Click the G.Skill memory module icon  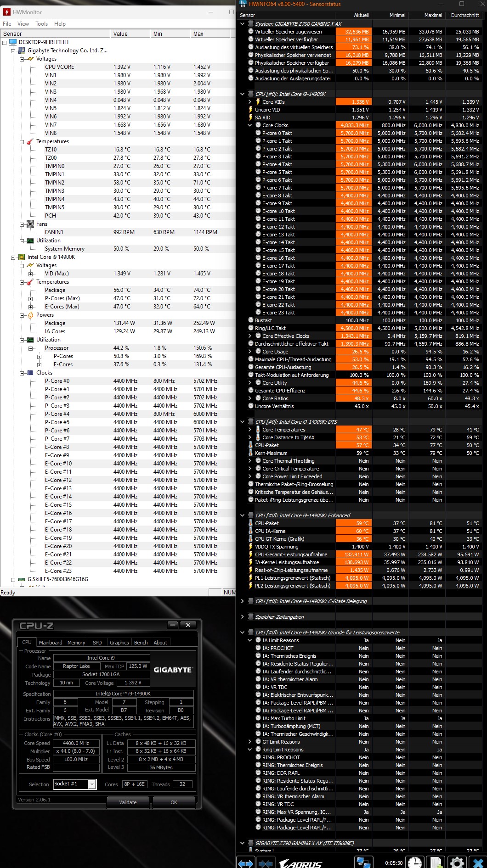[22, 579]
